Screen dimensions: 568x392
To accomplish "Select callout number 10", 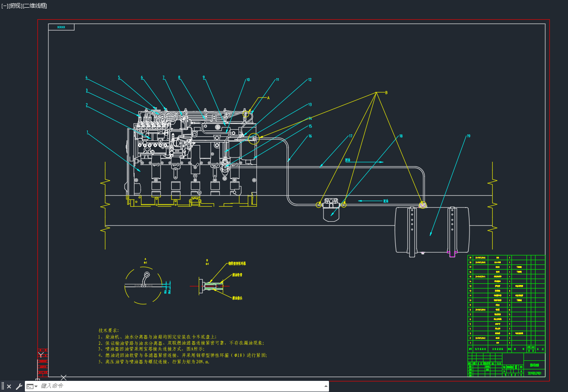I will coord(248,80).
